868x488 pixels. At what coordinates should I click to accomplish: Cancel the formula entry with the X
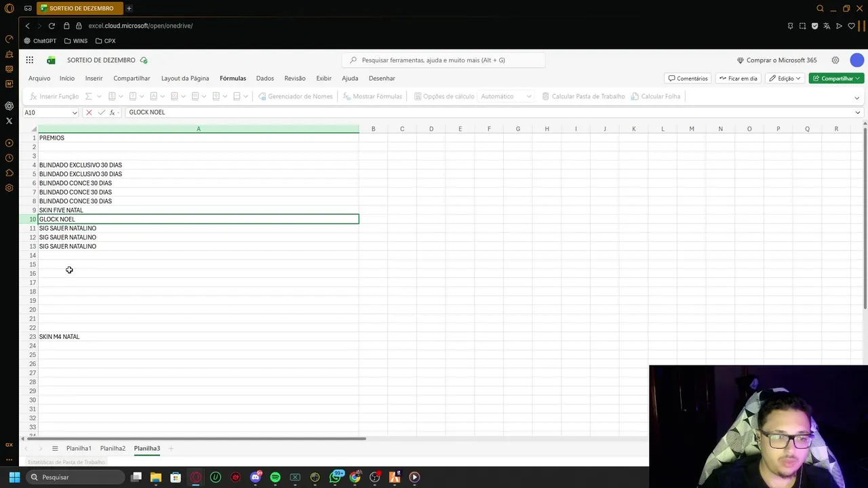pos(89,113)
